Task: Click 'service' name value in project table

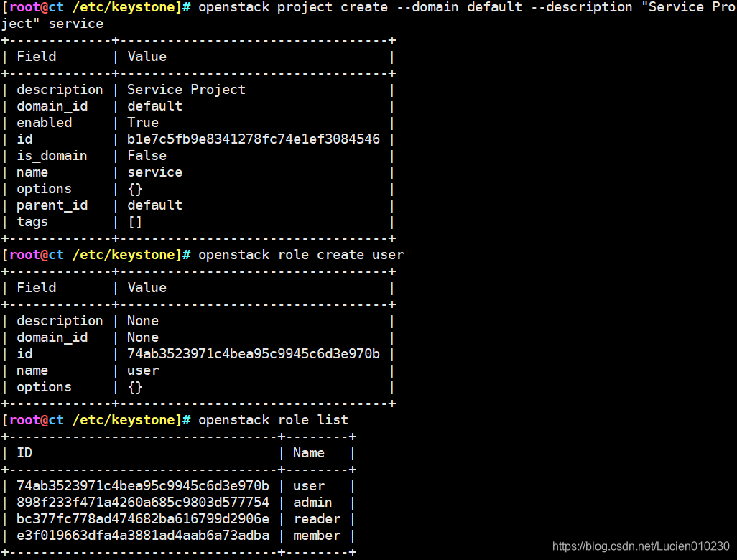Action: pos(154,172)
